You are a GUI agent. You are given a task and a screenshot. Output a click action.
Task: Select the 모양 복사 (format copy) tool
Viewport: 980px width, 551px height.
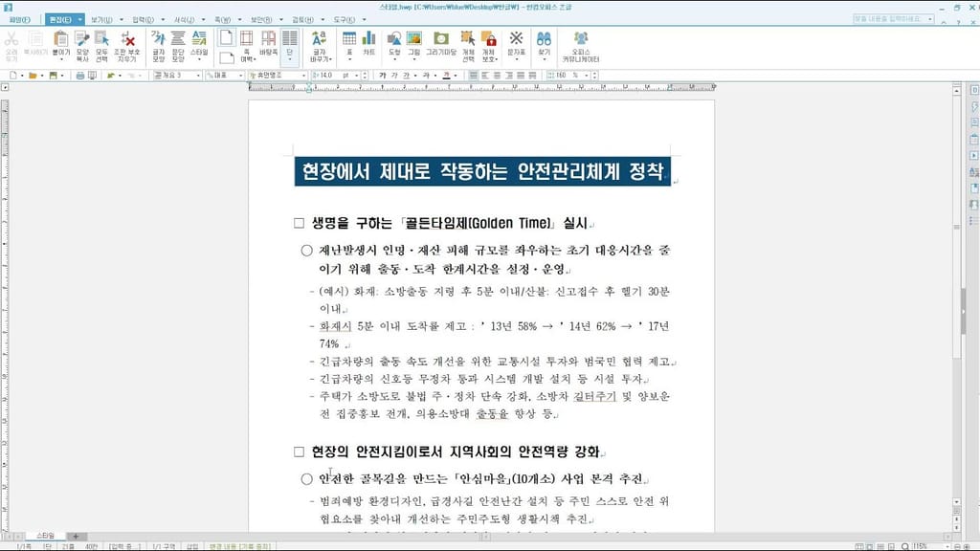click(82, 46)
